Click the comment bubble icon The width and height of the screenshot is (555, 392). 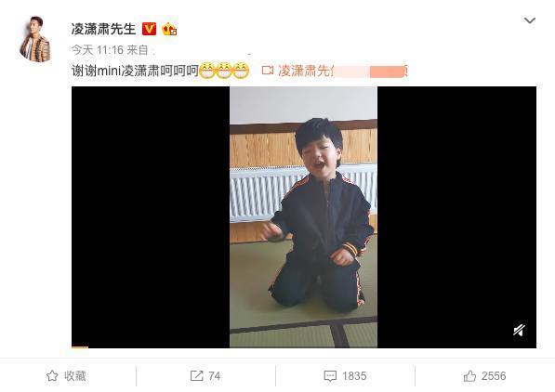330,375
